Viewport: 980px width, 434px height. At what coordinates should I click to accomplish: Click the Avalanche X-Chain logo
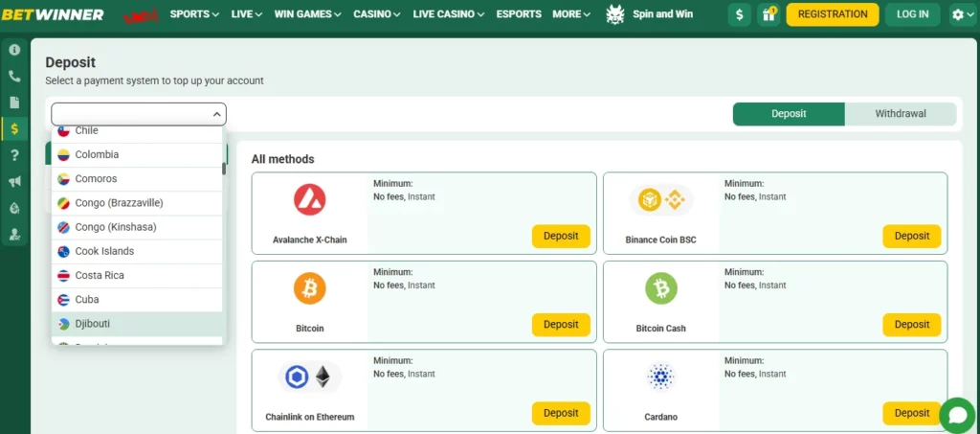[x=309, y=199]
